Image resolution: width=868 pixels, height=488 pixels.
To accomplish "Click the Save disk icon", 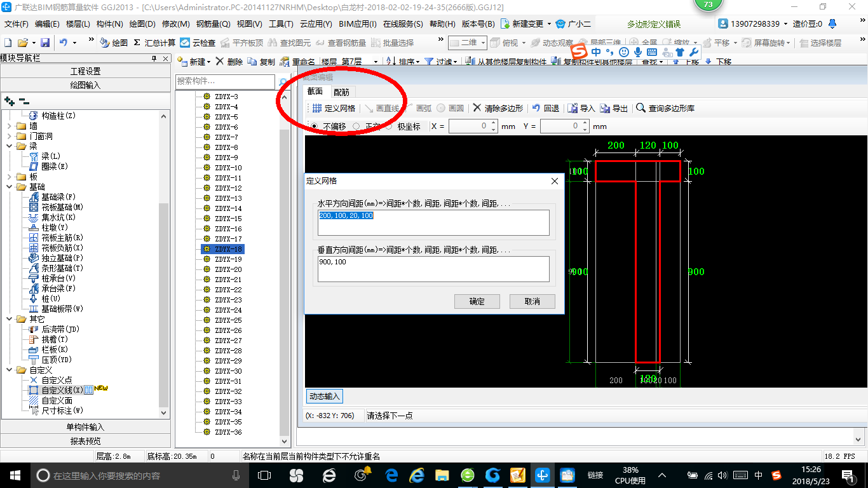I will (x=45, y=43).
